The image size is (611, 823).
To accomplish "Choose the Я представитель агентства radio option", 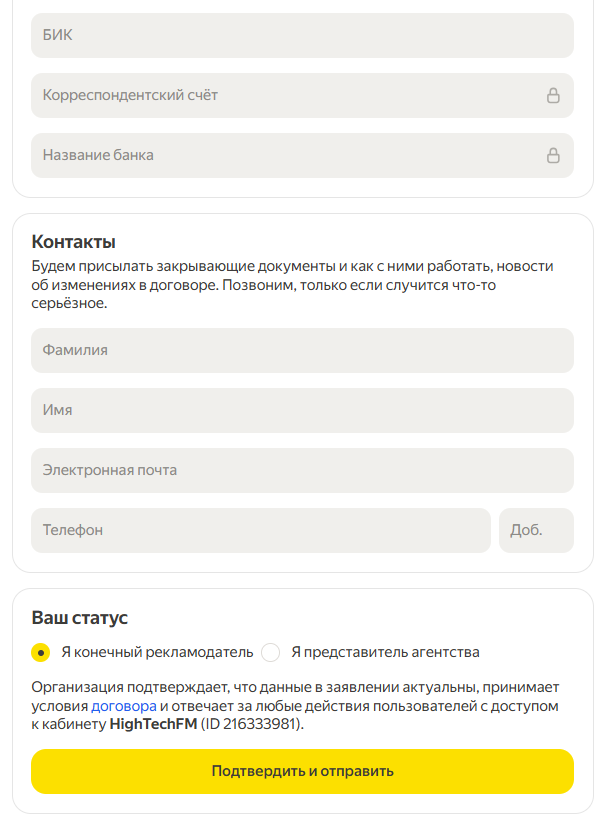I will coord(270,653).
